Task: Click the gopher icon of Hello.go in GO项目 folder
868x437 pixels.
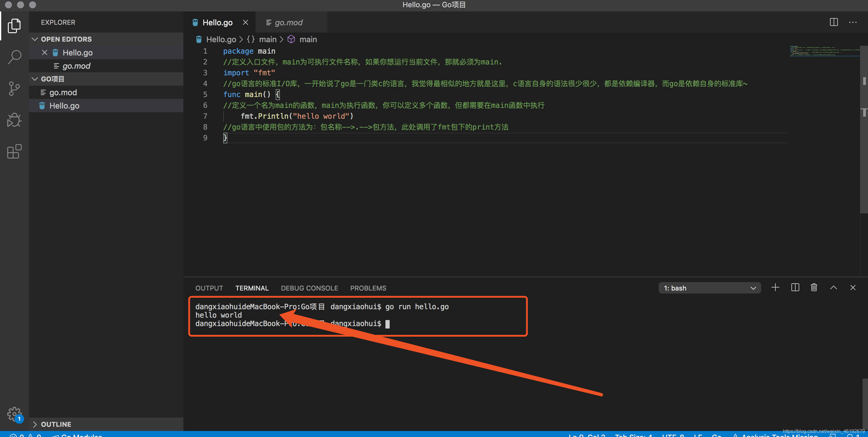Action: point(42,106)
